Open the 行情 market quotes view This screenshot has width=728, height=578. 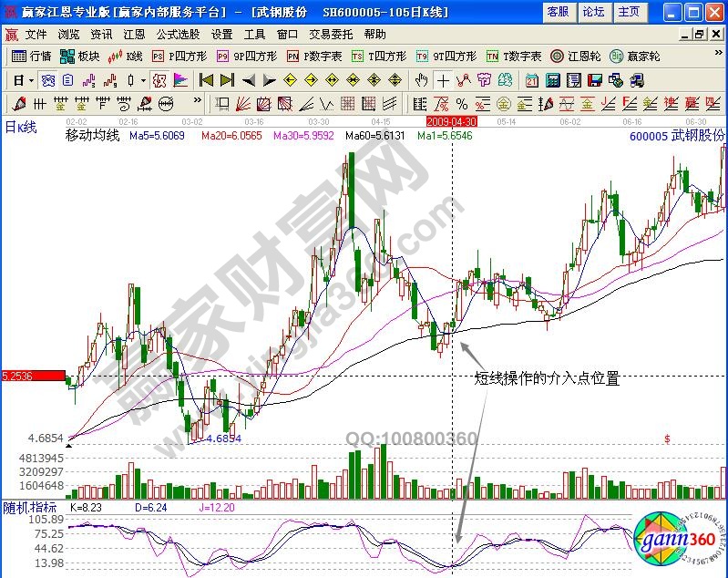[x=31, y=57]
